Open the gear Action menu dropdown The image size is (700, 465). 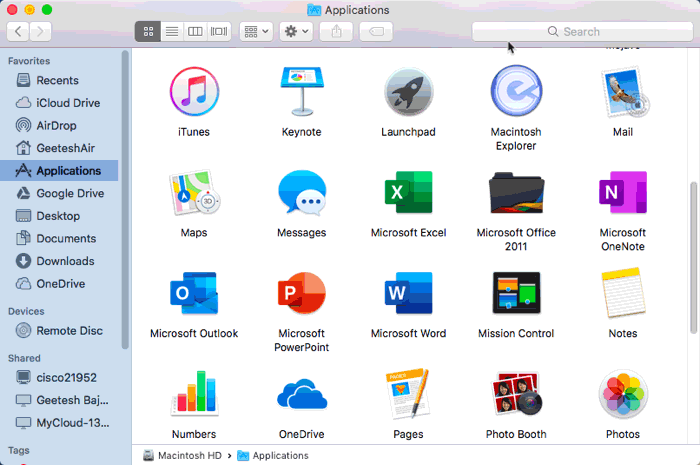click(297, 31)
